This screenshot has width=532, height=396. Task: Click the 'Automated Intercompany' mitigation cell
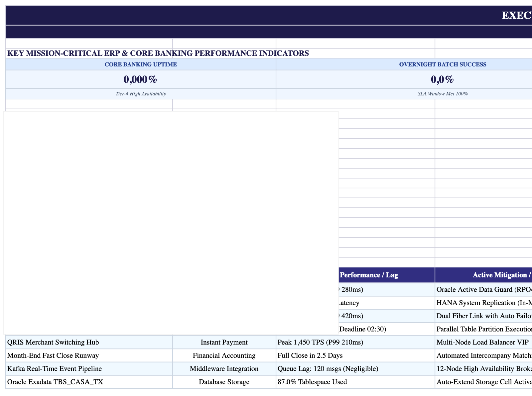tap(484, 355)
